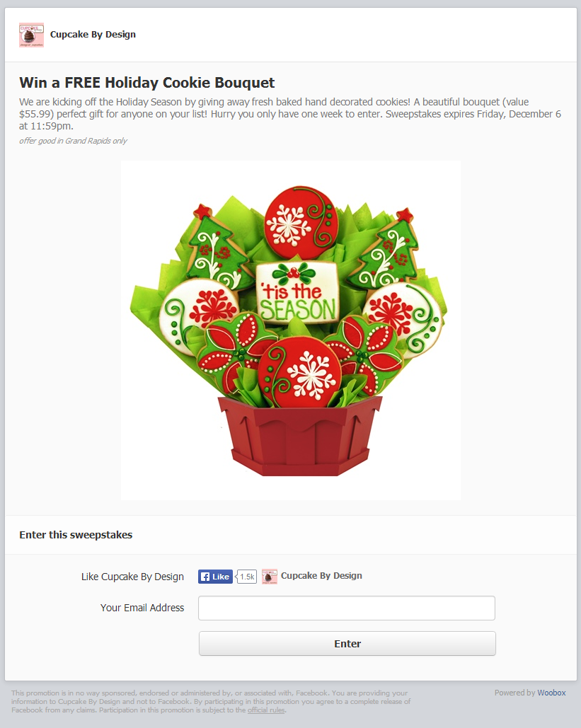Click the offer good in Grand Rapids only note
Screen dimensions: 581x728
point(73,141)
